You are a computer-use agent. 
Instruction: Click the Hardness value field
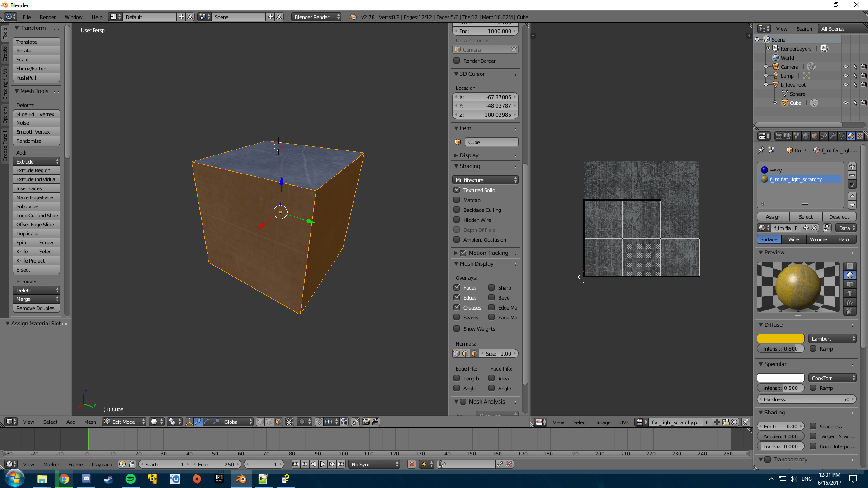coord(807,399)
